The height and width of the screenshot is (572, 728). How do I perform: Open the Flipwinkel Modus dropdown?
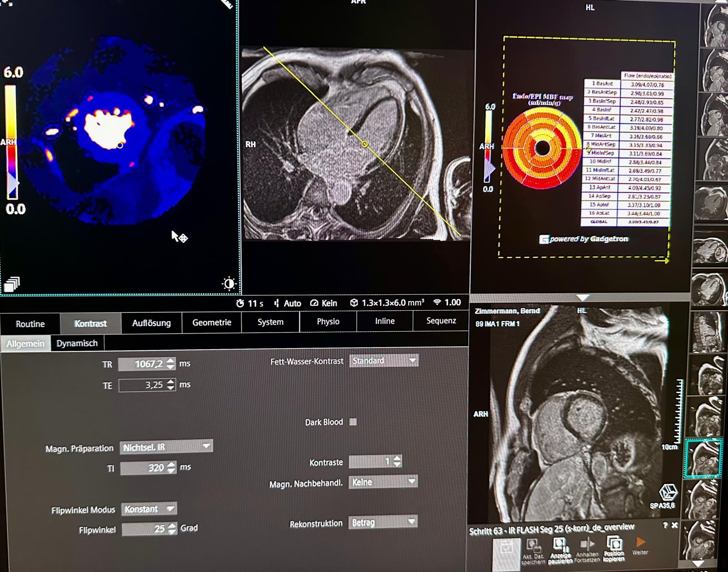[149, 509]
